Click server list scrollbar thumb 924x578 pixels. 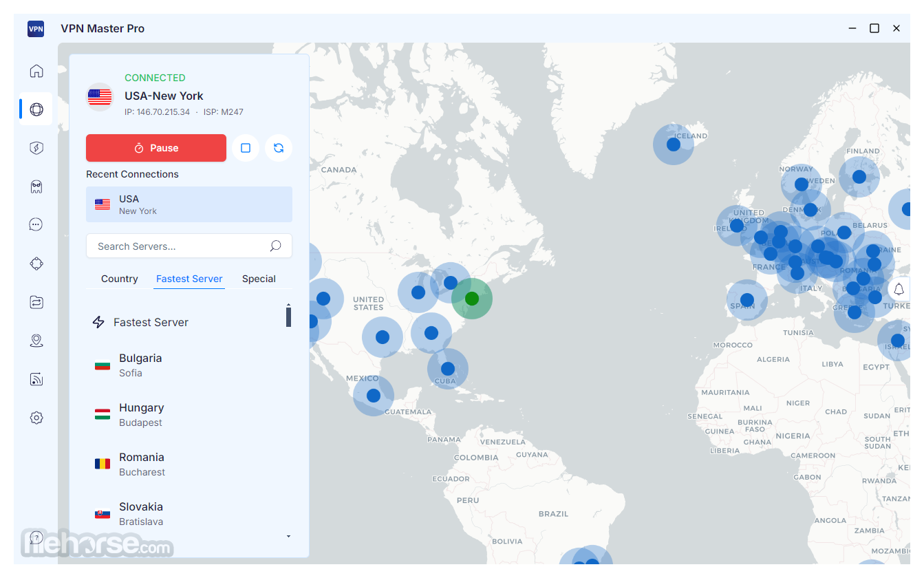(x=288, y=317)
